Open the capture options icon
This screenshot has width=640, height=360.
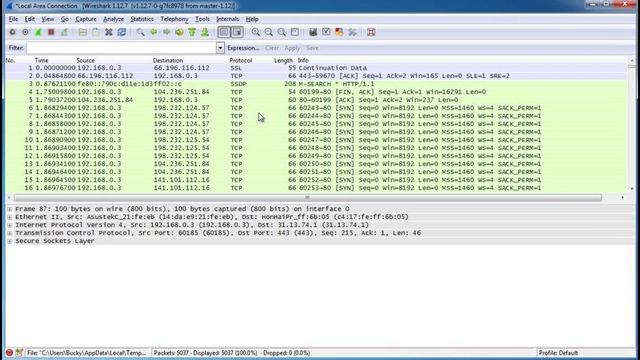click(25, 32)
